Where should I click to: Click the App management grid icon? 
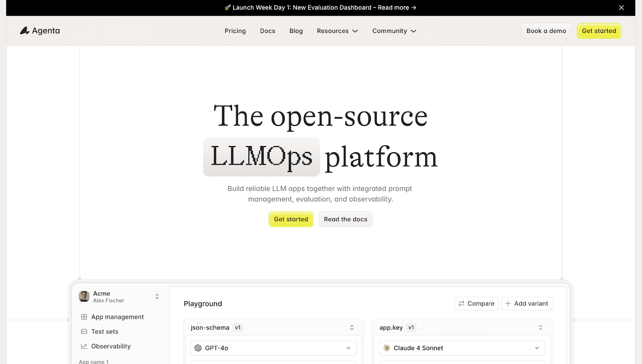pos(84,317)
